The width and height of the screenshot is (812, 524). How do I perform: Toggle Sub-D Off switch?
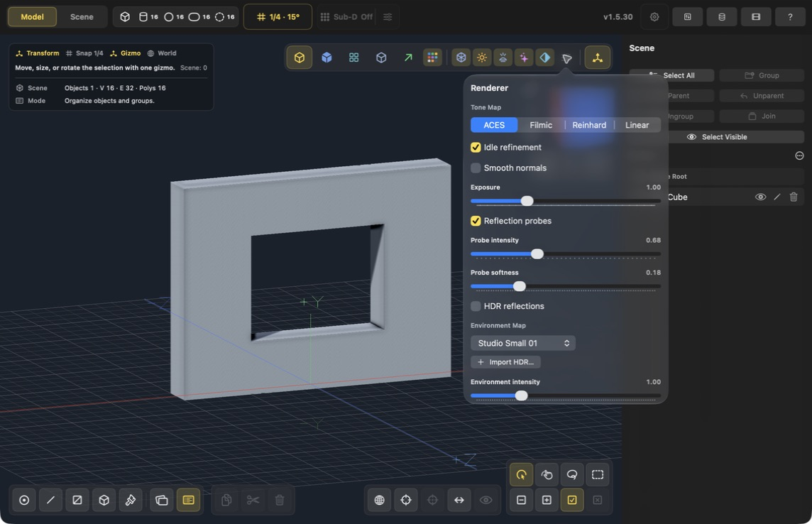(347, 17)
